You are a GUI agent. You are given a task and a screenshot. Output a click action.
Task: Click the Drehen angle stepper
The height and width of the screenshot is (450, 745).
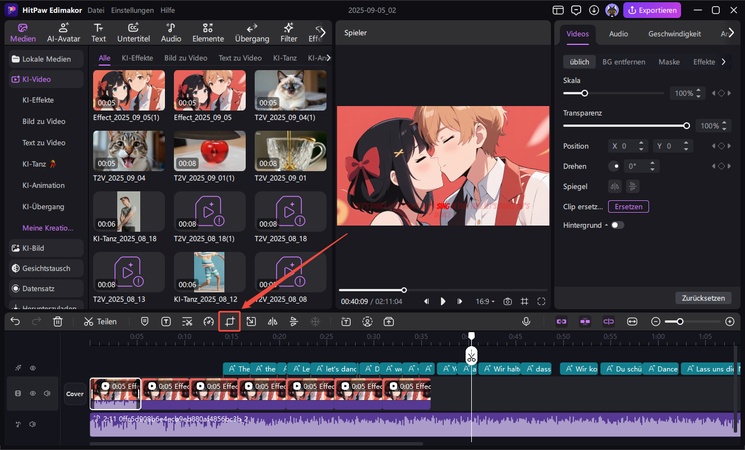pos(652,166)
